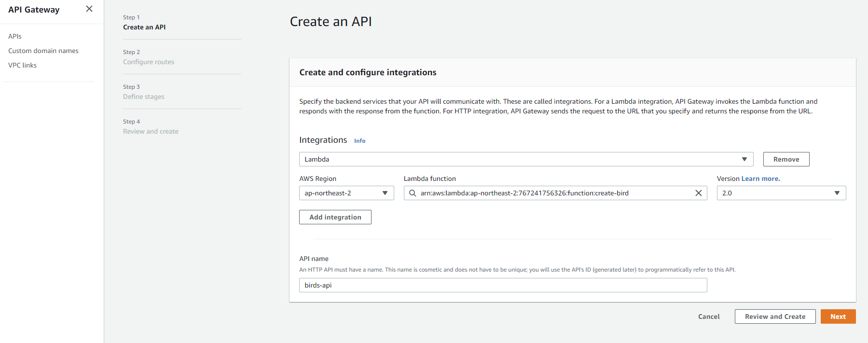Open VPC links in the sidebar
This screenshot has height=343, width=868.
(22, 65)
